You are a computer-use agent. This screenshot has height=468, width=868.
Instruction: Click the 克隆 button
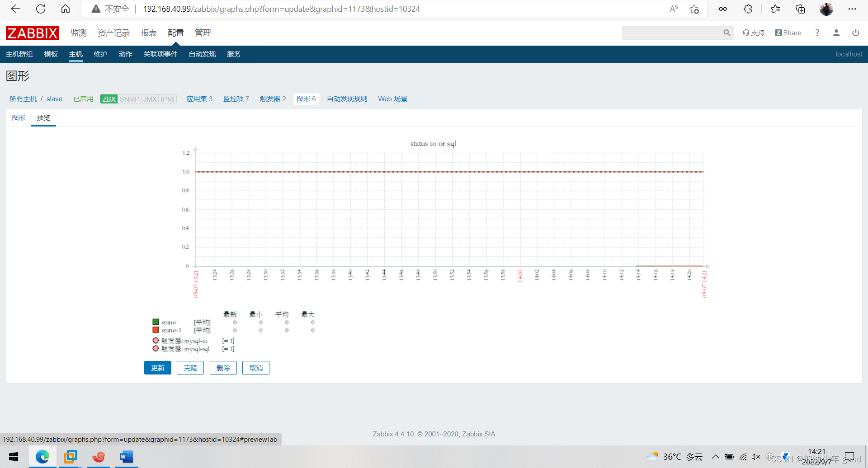[x=190, y=368]
